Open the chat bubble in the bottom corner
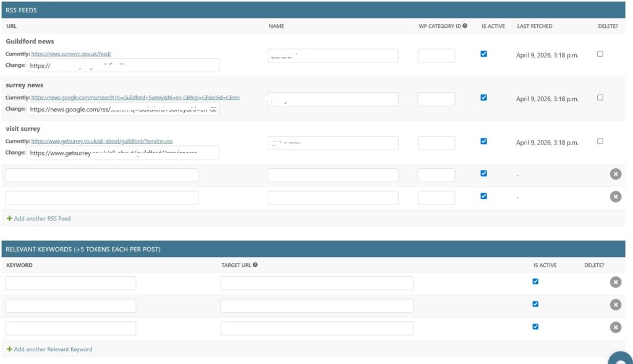Viewport: 633px width, 364px height. (x=621, y=360)
